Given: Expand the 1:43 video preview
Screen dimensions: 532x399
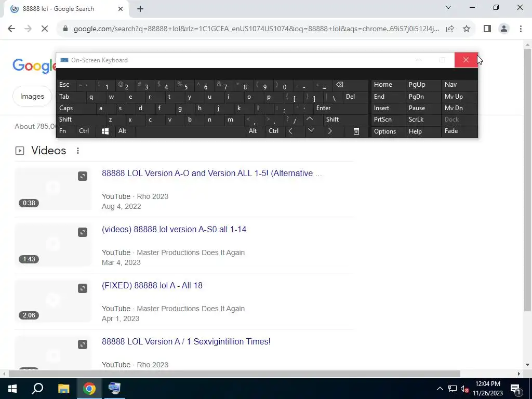Looking at the screenshot, I should (83, 232).
